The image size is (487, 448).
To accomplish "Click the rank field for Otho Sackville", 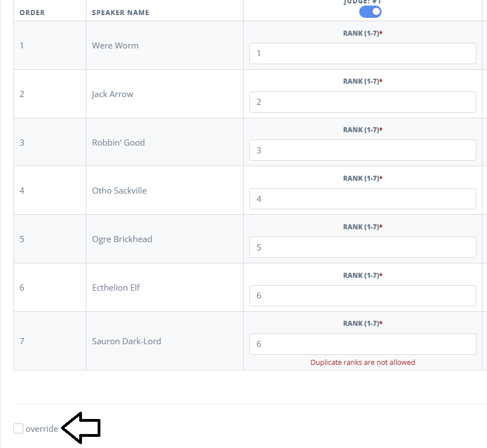I will tap(363, 199).
